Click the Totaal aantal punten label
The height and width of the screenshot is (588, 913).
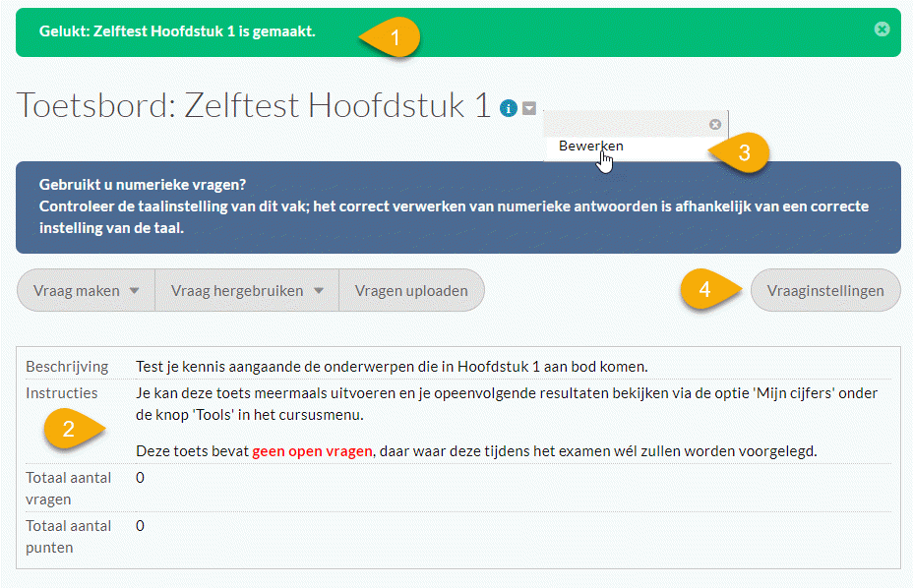tap(69, 536)
